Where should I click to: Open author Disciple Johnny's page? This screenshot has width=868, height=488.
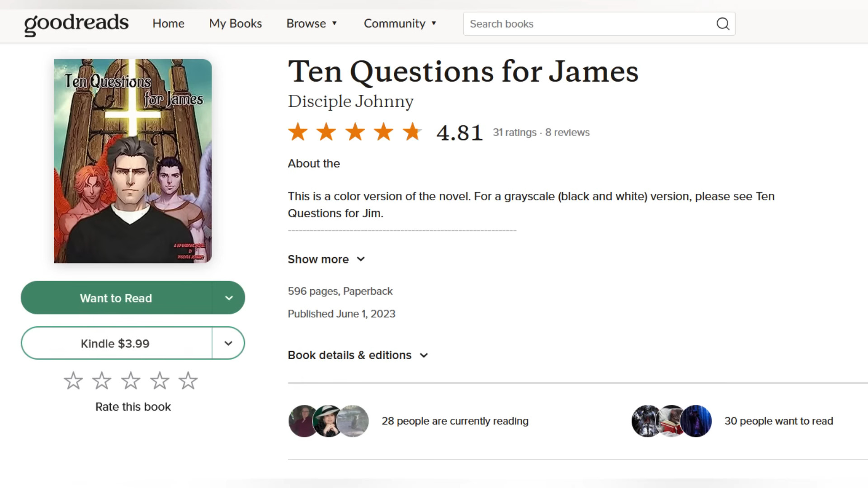(x=350, y=101)
